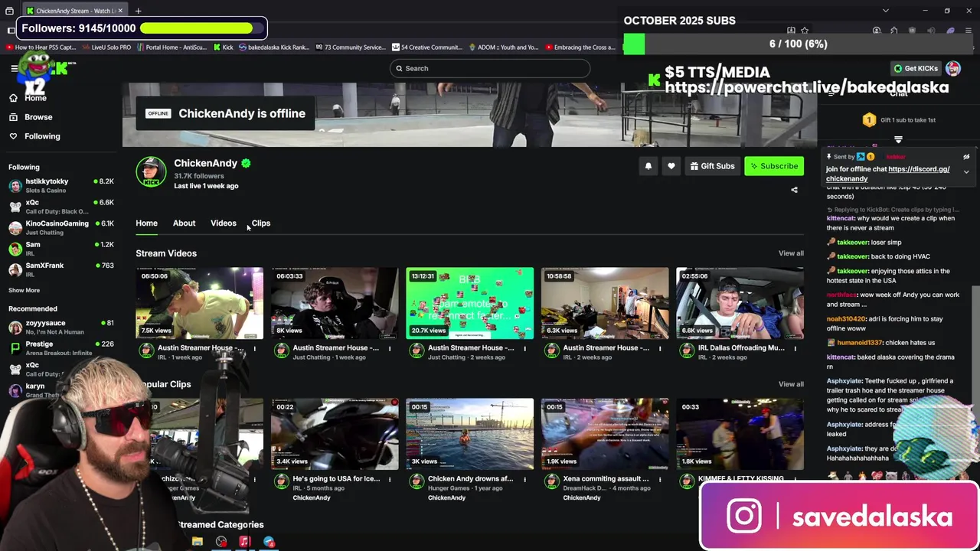Expand the pinned message chevron
The image size is (980, 551).
point(966,171)
